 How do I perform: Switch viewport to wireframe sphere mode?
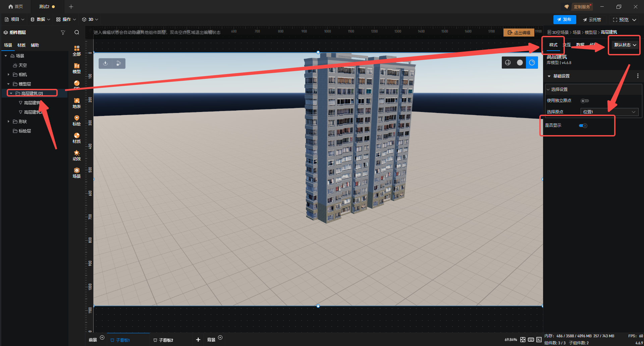(508, 63)
